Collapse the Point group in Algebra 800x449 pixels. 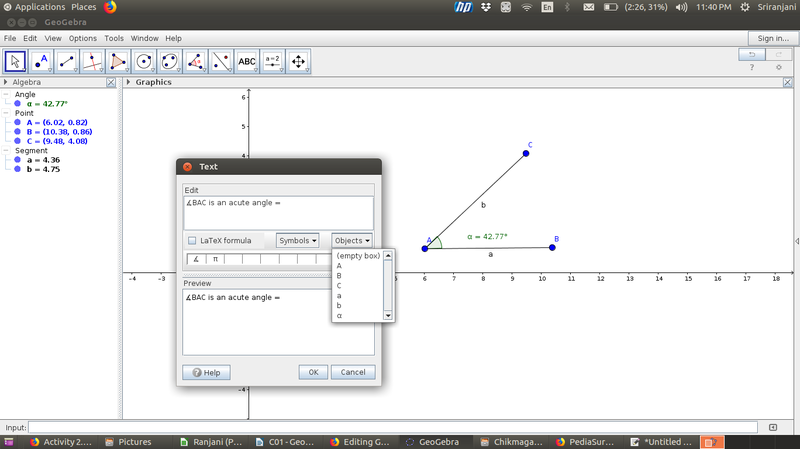tap(6, 113)
